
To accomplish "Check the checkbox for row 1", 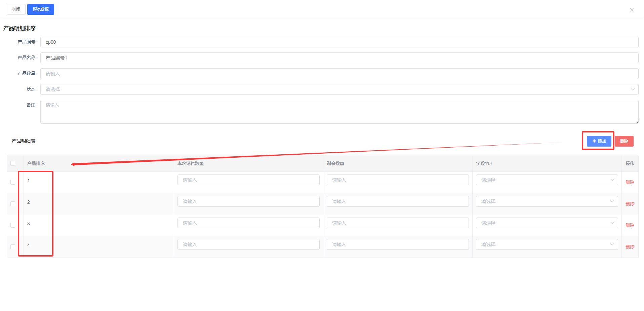I will pyautogui.click(x=13, y=182).
